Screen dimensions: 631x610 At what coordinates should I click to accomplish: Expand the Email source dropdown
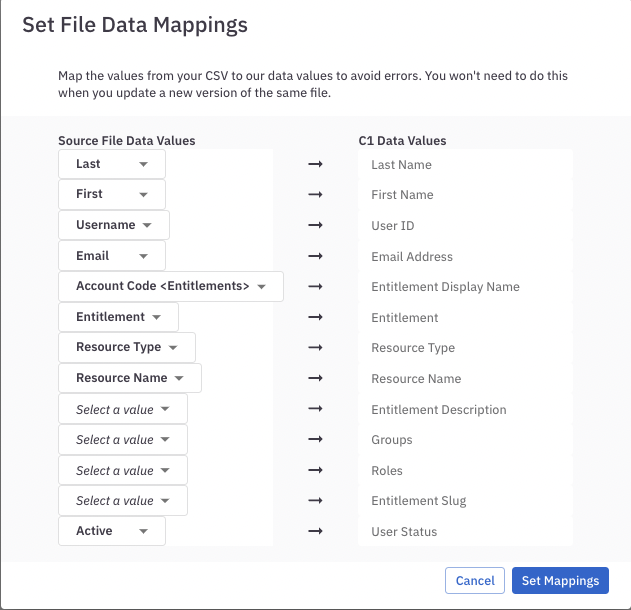pos(111,256)
